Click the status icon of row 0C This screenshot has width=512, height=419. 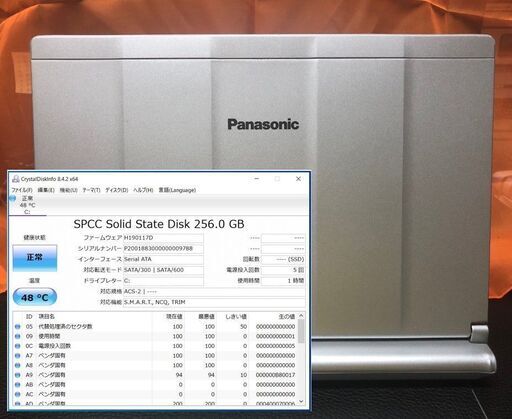click(18, 346)
